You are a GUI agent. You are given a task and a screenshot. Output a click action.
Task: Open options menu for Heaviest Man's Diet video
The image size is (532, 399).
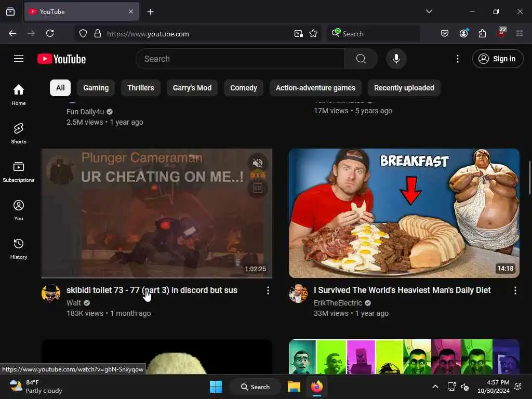coord(515,290)
